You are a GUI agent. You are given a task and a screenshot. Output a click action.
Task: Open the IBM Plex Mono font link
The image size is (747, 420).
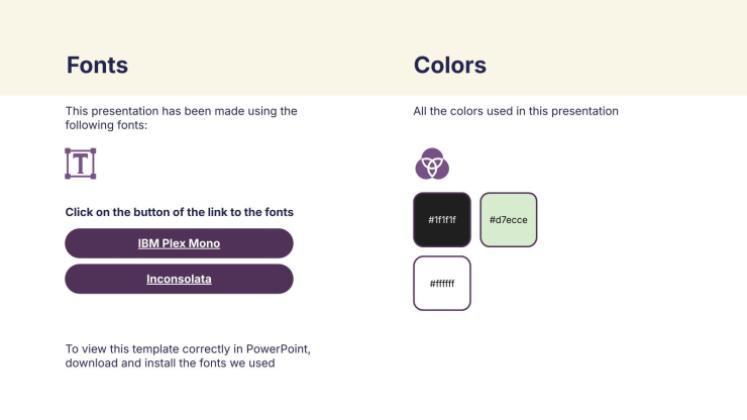tap(179, 243)
